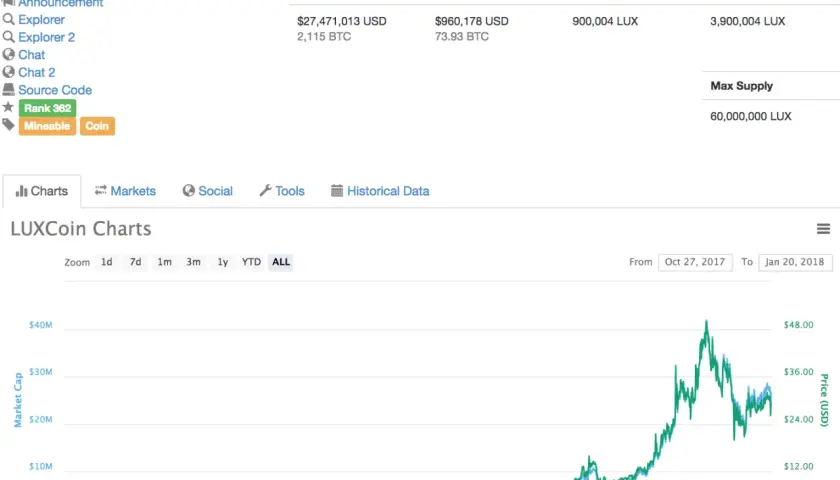Click the $27,471,013 USD market cap value
This screenshot has width=840, height=480.
coord(342,21)
